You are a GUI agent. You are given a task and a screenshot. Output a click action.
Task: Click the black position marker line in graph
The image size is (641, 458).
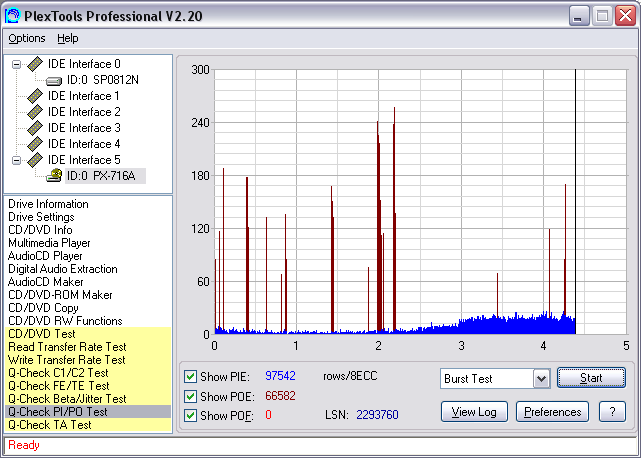(575, 201)
